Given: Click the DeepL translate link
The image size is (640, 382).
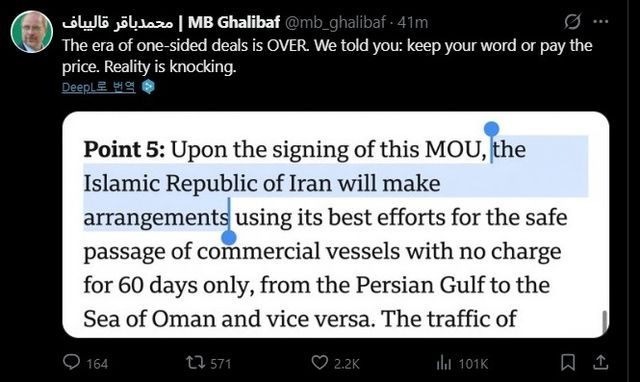Looking at the screenshot, I should click(x=98, y=87).
